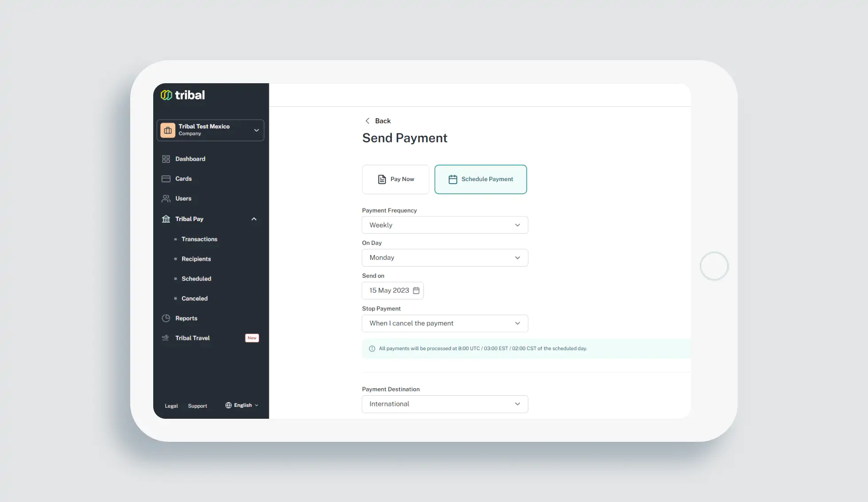
Task: Tap the tablet home button
Action: [x=714, y=266]
